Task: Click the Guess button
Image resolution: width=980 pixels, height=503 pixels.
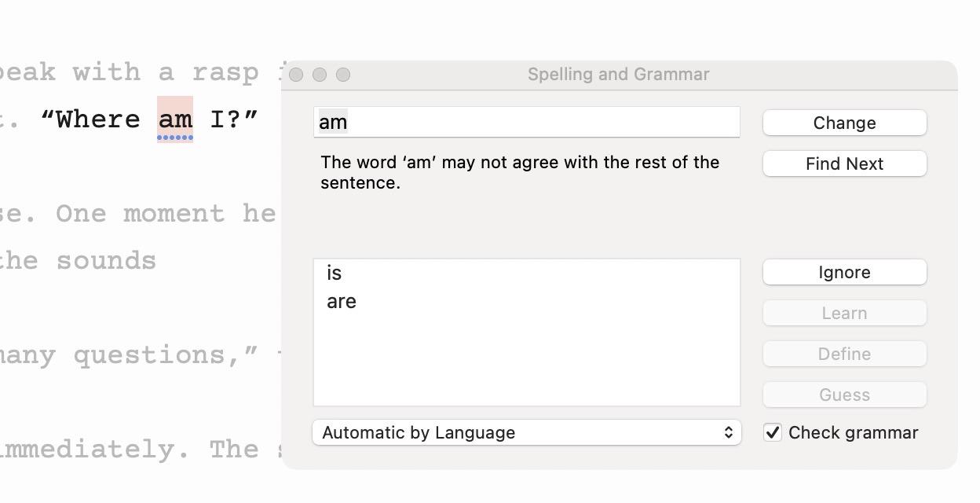Action: tap(844, 395)
